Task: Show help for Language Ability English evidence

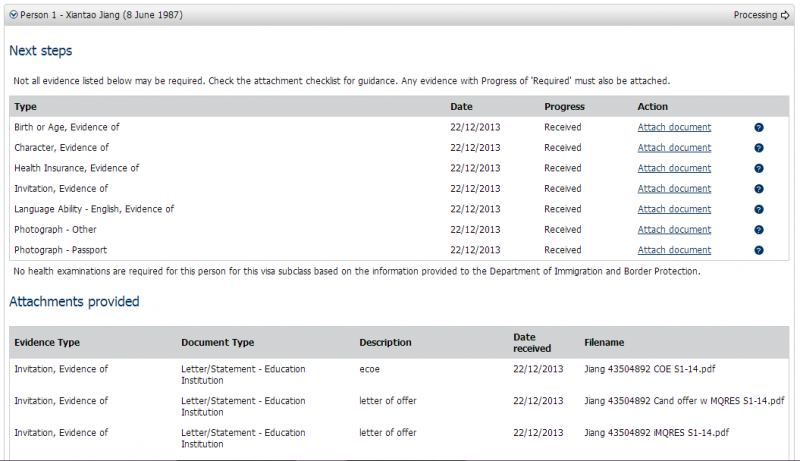Action: [x=759, y=210]
